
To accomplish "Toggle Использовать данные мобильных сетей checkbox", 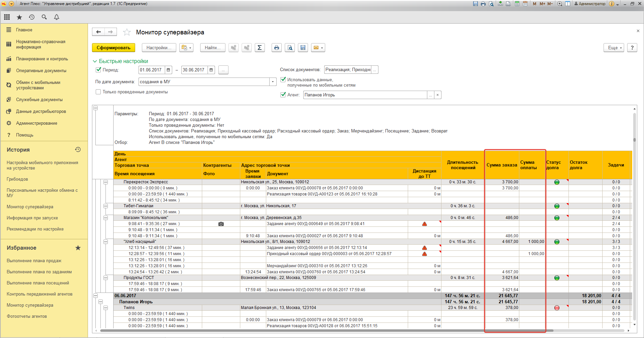I will pos(283,80).
